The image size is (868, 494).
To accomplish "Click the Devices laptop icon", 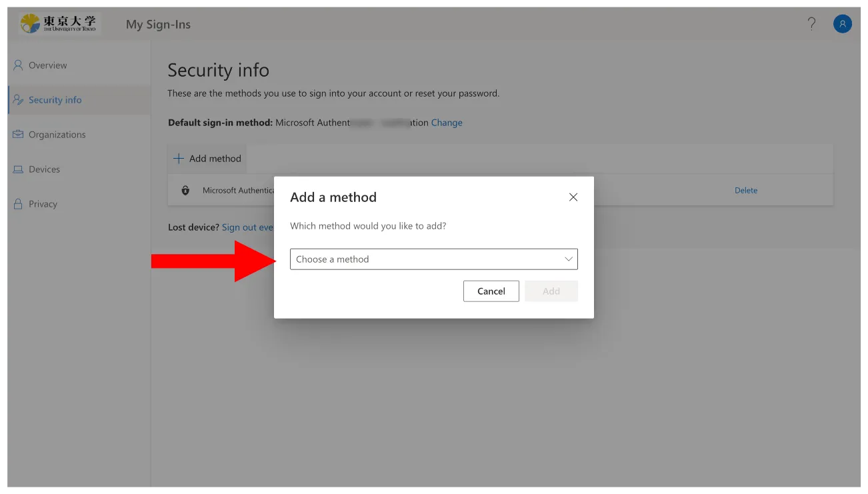I will 18,169.
